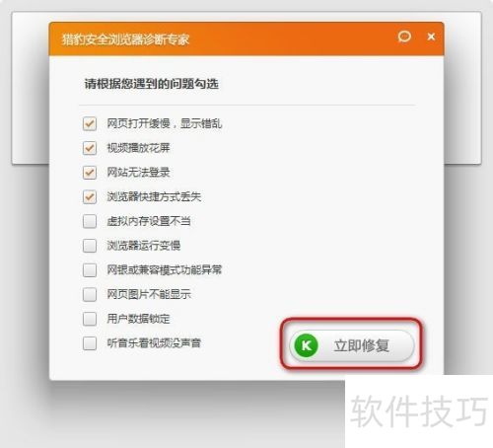Click the 听音乐看视频没声音 label text
Viewport: 493px width, 448px height.
[154, 343]
